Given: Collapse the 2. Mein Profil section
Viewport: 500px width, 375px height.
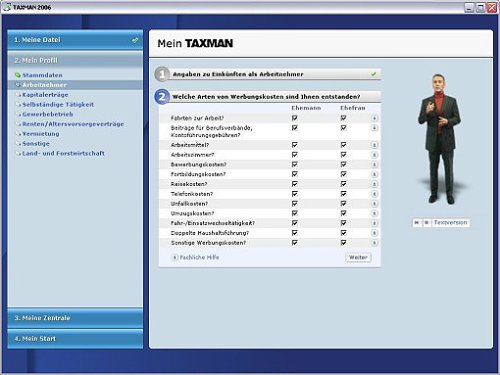Looking at the screenshot, I should pyautogui.click(x=75, y=60).
